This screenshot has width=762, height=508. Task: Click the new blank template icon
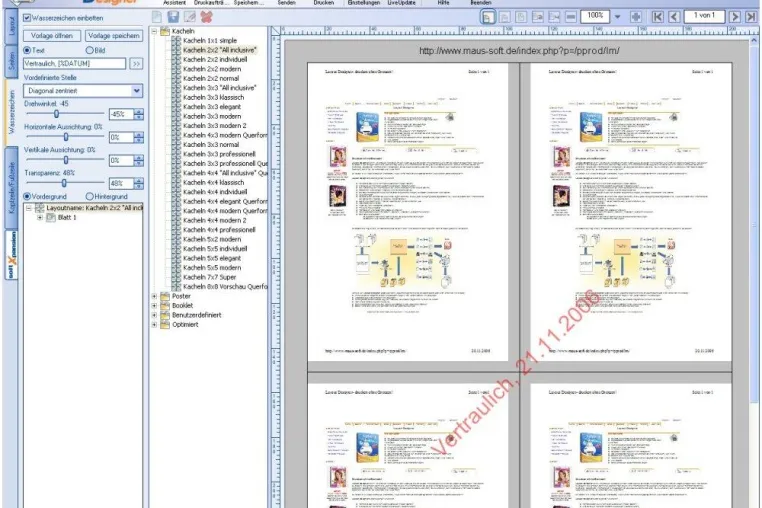pyautogui.click(x=157, y=17)
